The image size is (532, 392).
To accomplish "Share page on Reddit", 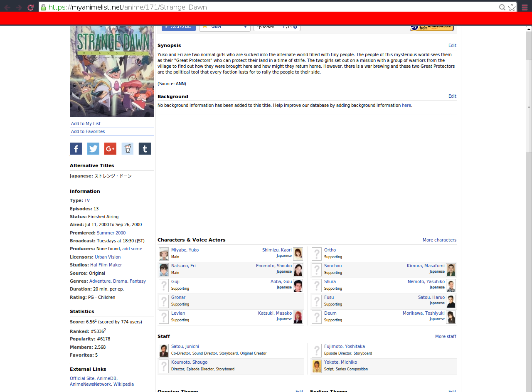I will click(128, 149).
